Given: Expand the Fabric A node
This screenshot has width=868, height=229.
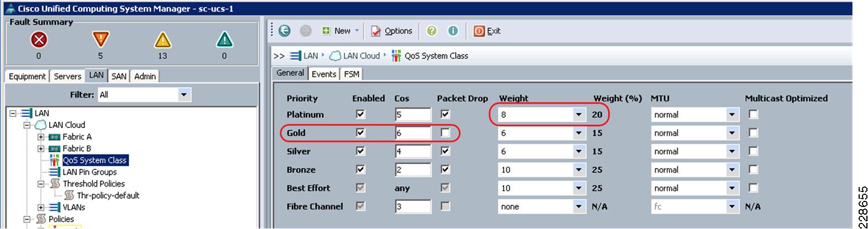Looking at the screenshot, I should tap(40, 137).
